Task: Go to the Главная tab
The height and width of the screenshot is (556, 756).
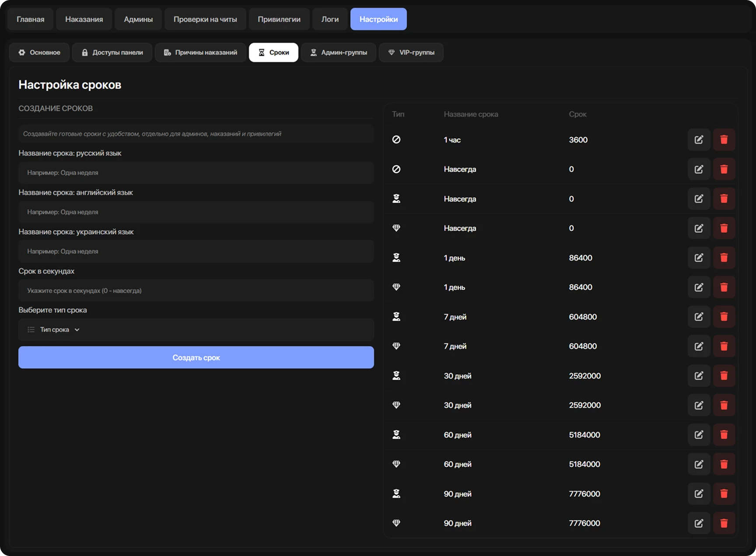Action: (x=31, y=19)
